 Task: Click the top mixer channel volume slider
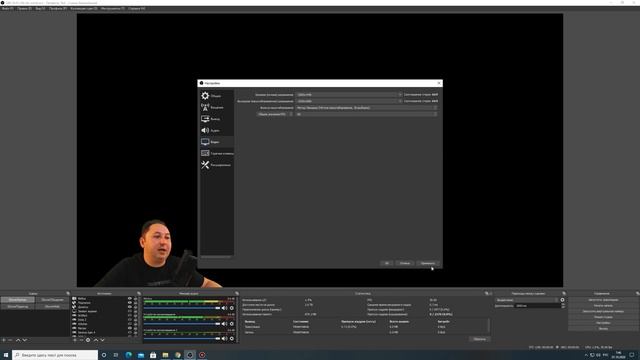point(182,308)
